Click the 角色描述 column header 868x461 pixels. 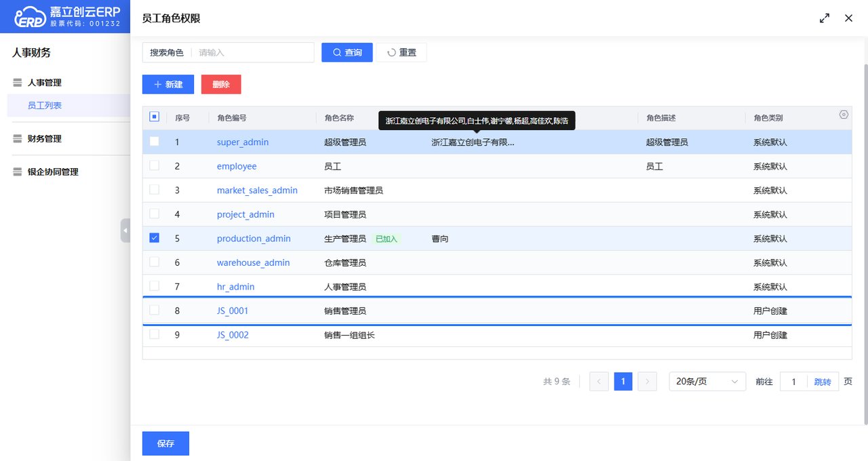[x=661, y=118]
